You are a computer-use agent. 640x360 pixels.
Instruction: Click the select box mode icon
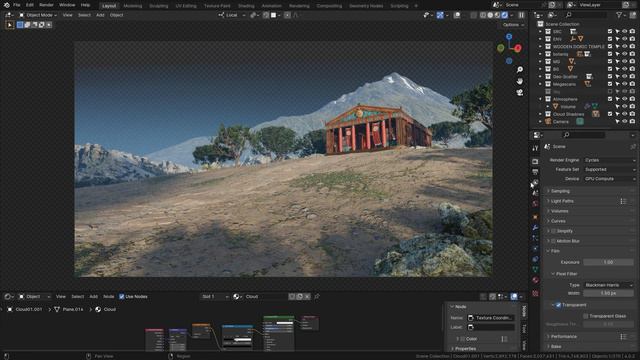[20, 25]
